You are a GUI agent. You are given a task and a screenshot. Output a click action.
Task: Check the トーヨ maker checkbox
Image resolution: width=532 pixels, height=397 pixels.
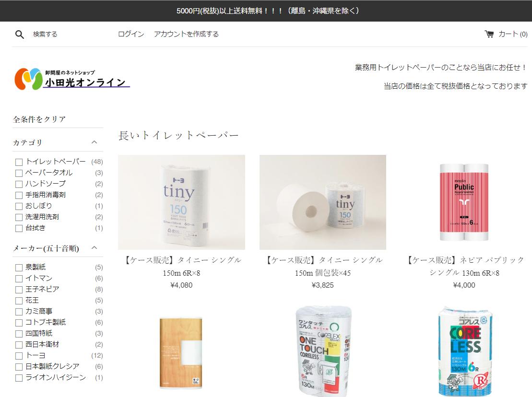(19, 356)
